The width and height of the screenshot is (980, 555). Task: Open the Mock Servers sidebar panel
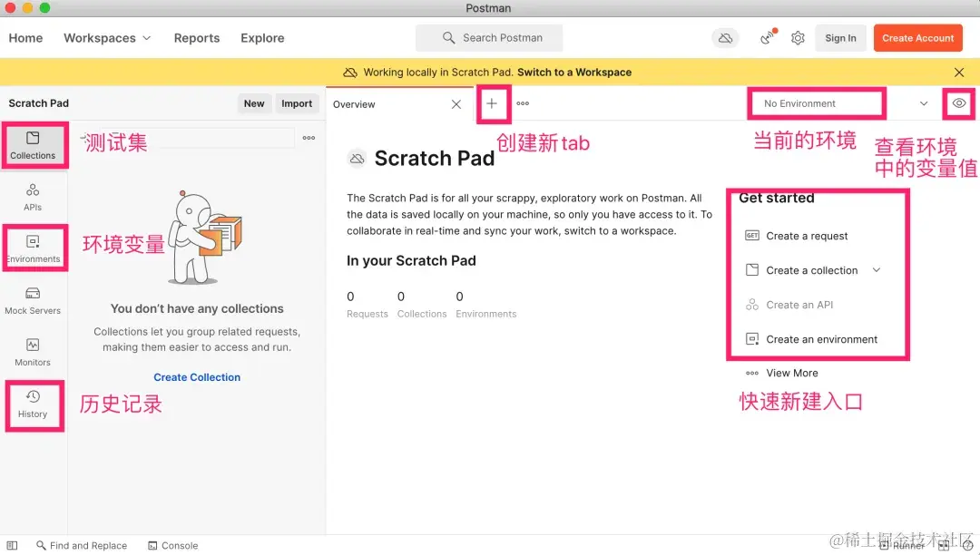(33, 301)
